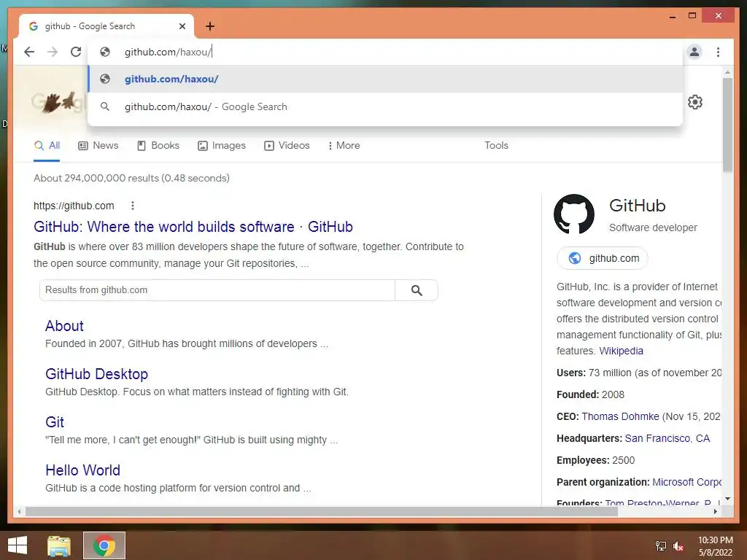
Task: Click the 'Founded: 2008' fact row
Action: coord(590,394)
